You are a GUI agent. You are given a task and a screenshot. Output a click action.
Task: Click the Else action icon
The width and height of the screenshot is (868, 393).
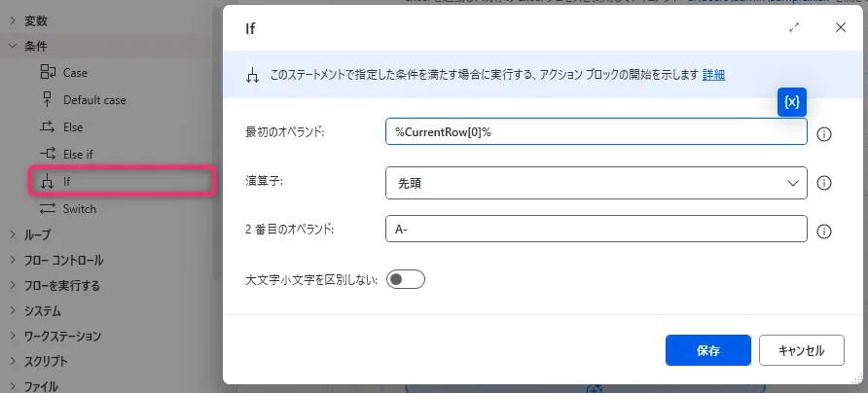pos(47,126)
